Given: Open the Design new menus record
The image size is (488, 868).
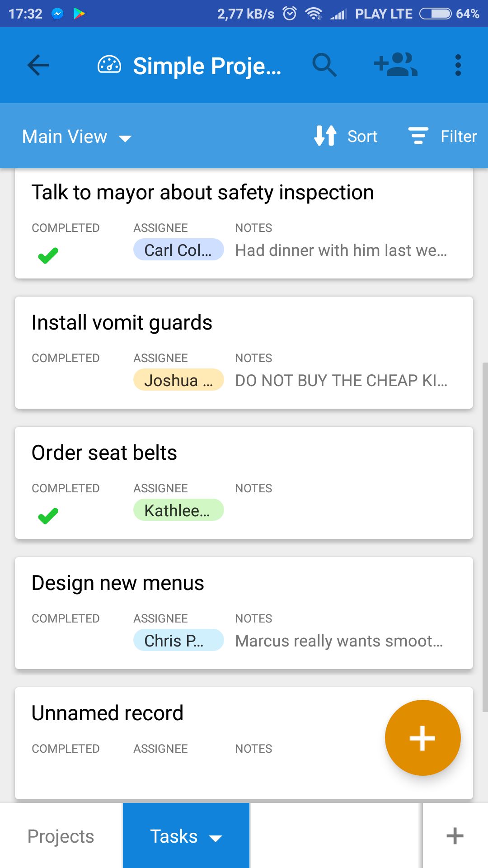Looking at the screenshot, I should [x=244, y=613].
